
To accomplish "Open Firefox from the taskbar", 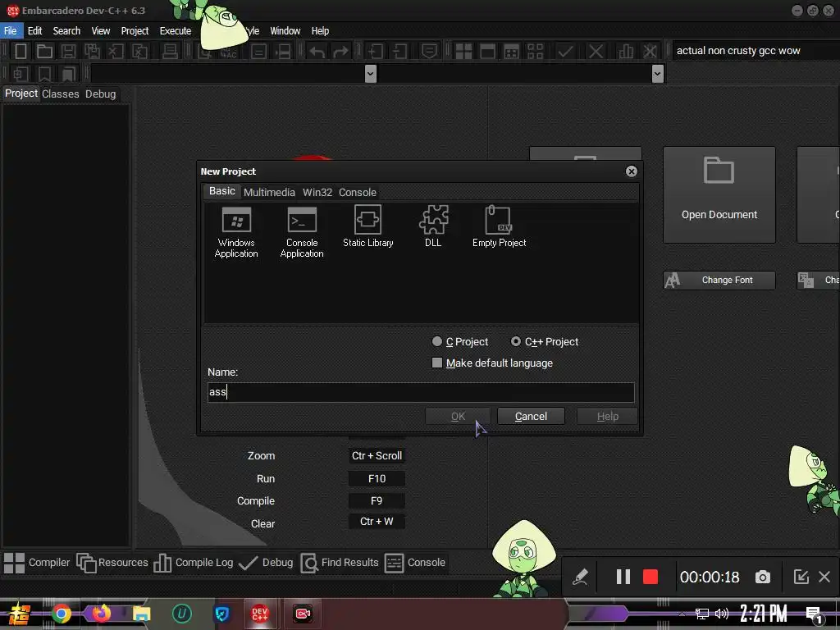I will (x=101, y=614).
